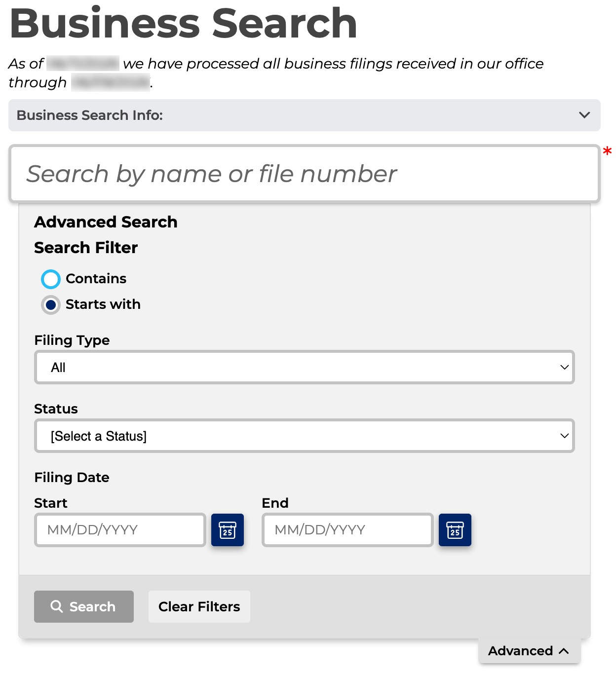Click the End date MM/DD/YYYY field
Viewport: 616px width, 674px height.
[x=347, y=530]
